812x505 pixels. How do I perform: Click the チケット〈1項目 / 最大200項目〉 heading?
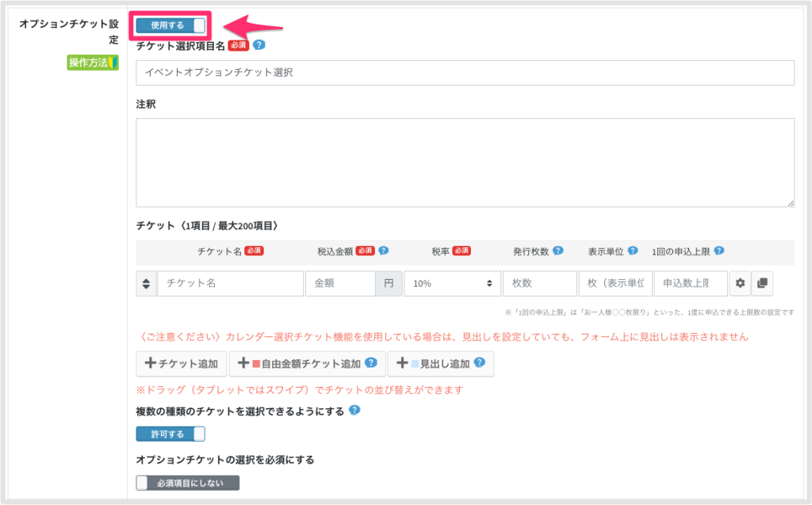[x=209, y=226]
